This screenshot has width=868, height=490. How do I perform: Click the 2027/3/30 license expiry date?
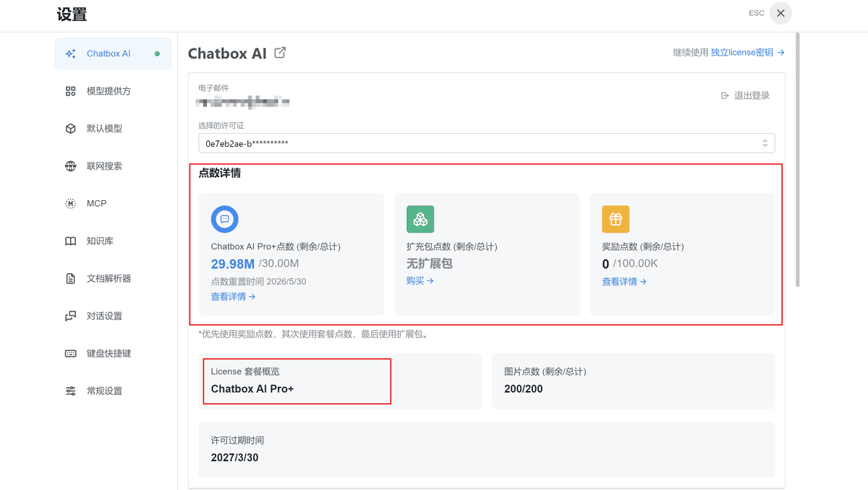[235, 457]
